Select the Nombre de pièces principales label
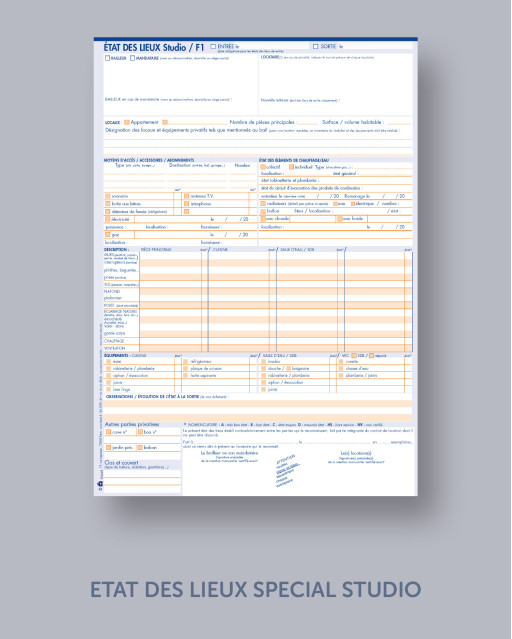 click(263, 122)
